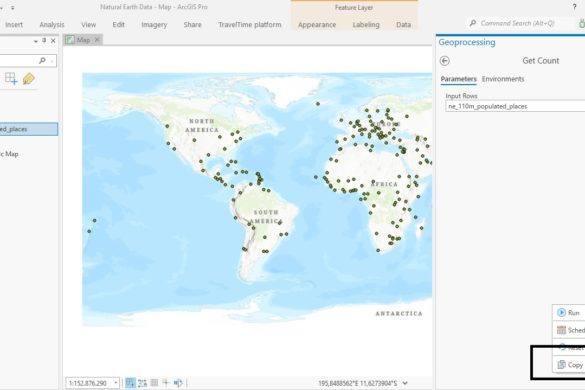The height and width of the screenshot is (390, 585).
Task: Open the TravelTime platform tab
Action: 250,25
